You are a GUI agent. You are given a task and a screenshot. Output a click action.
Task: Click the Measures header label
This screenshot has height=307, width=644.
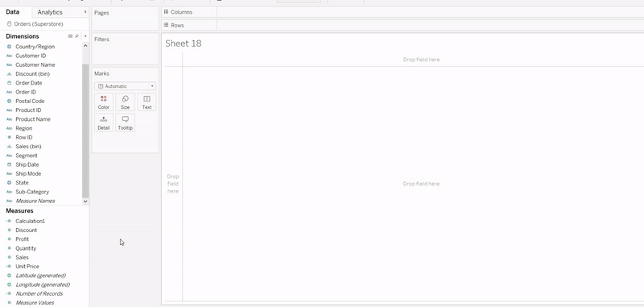click(19, 211)
